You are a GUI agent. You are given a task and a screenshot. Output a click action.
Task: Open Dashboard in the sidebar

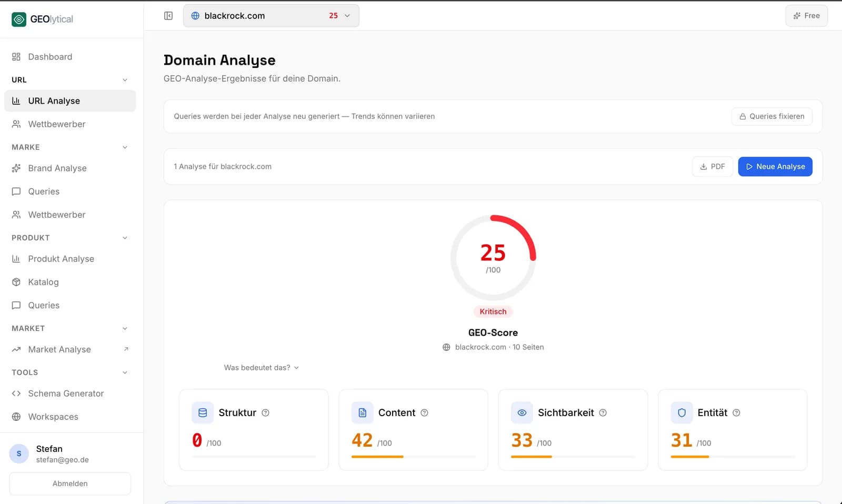(70, 57)
